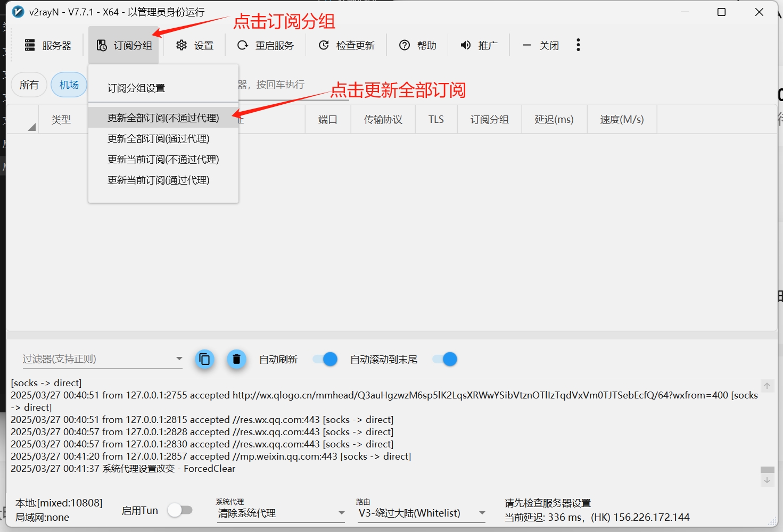The height and width of the screenshot is (532, 783).
Task: Click the 请先检查服务器设置 status message
Action: [548, 503]
